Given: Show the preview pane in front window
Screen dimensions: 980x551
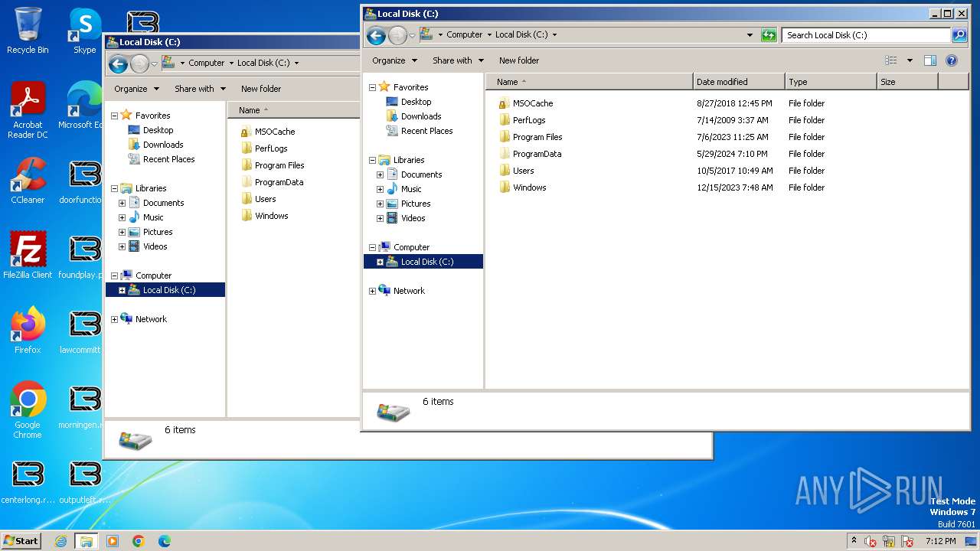Looking at the screenshot, I should tap(930, 60).
